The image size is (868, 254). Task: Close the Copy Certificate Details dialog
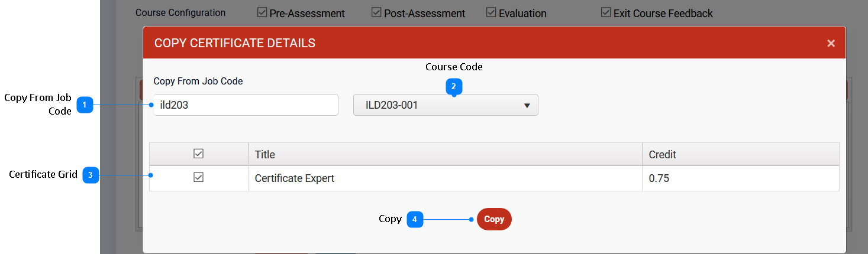click(831, 43)
